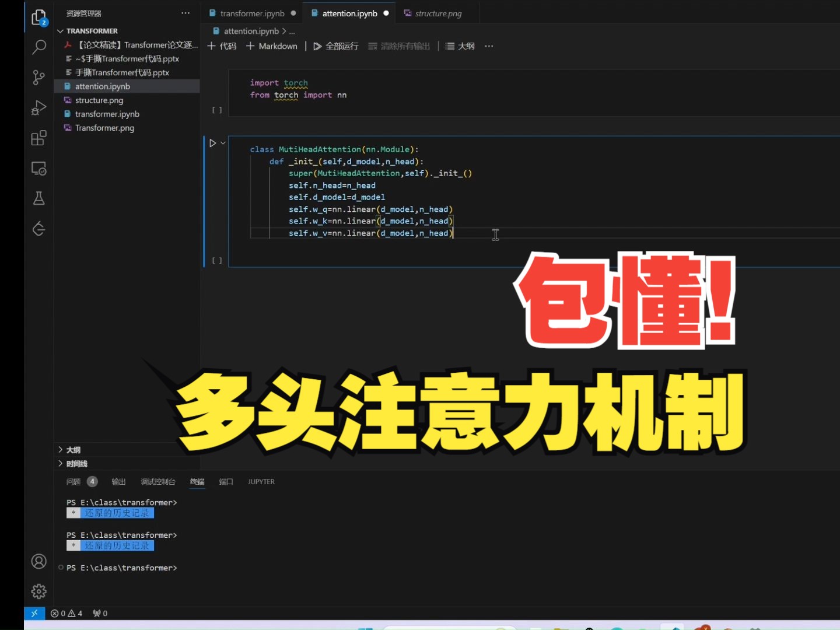Click the ports forwarded status item
Screen dimensions: 840x630
(100, 613)
